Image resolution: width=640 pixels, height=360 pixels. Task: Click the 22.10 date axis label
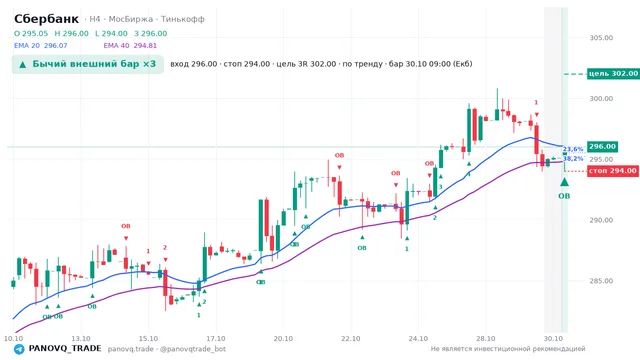click(x=351, y=338)
